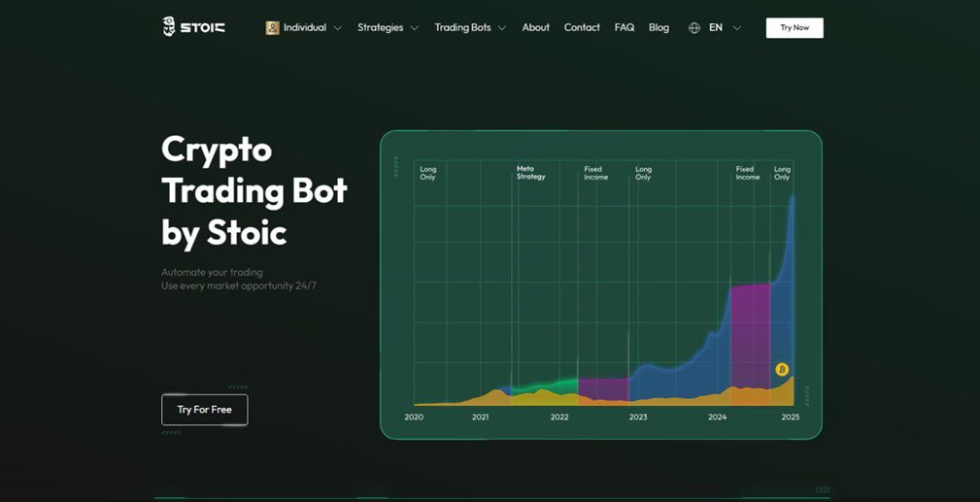The width and height of the screenshot is (980, 502).
Task: Select the Trading Bots menu label
Action: tap(462, 27)
